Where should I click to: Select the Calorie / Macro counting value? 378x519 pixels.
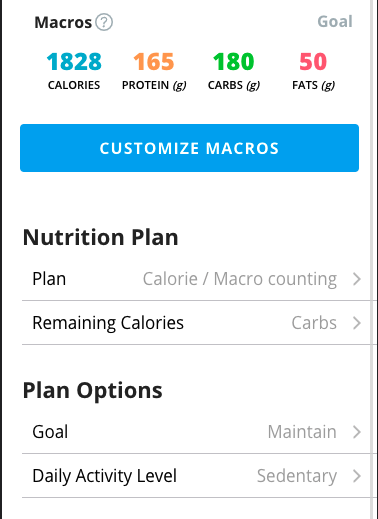(x=240, y=279)
